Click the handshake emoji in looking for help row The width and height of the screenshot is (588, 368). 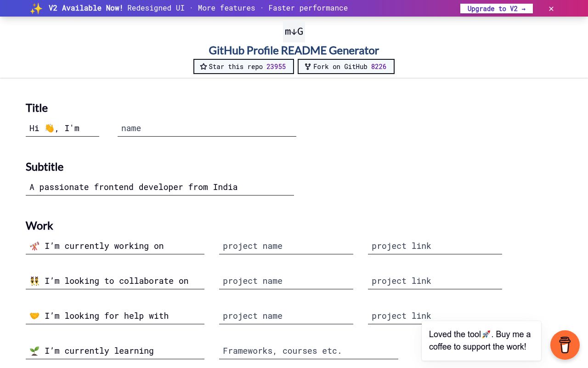point(34,316)
